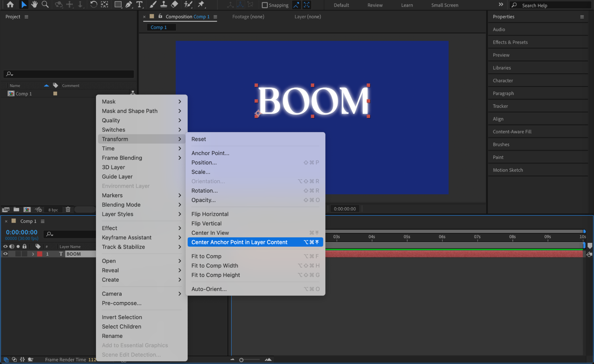The width and height of the screenshot is (594, 364).
Task: Enable the Snapping checkbox
Action: coord(264,5)
